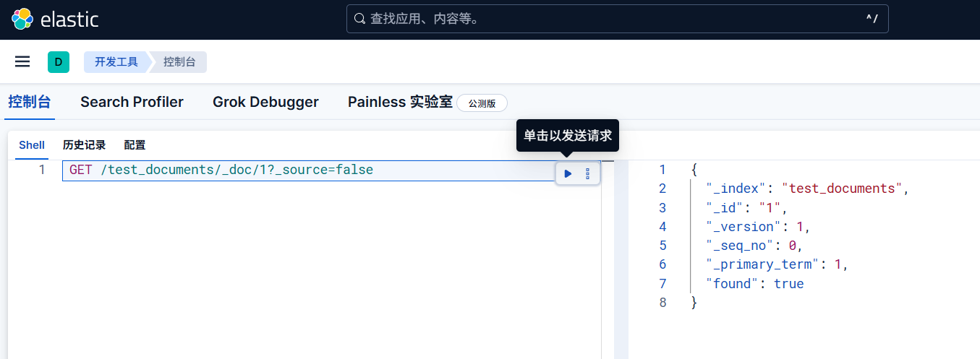
Task: Open the Grok Debugger tab
Action: click(x=265, y=102)
